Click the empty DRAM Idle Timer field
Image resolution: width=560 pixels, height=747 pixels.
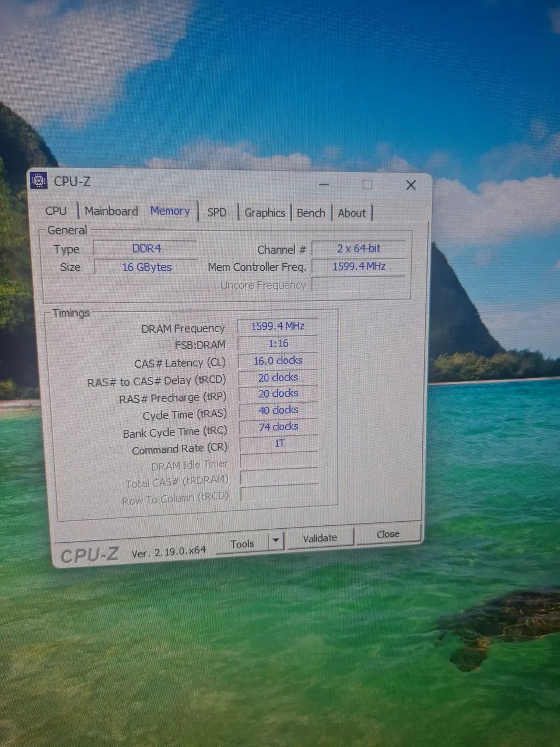point(279,460)
